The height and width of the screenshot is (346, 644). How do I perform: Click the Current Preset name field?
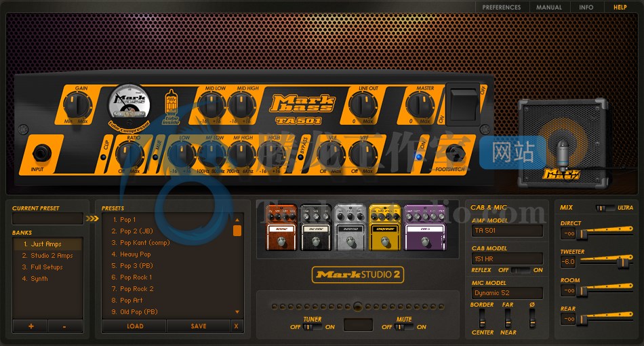tap(47, 218)
